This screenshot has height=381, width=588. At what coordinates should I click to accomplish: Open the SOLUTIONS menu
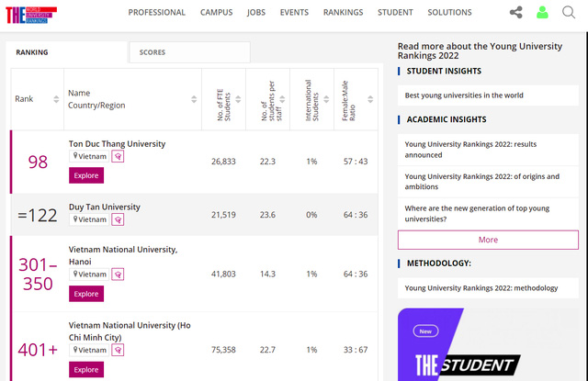[x=449, y=12]
